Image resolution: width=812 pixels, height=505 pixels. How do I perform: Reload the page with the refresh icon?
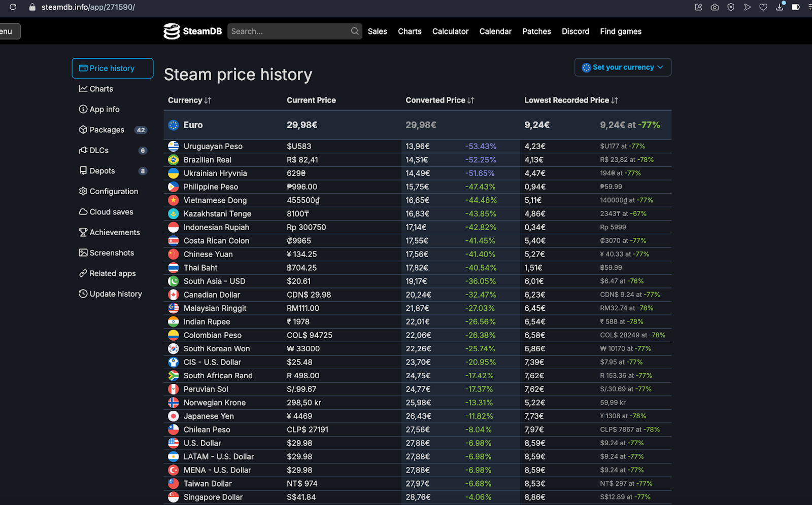13,7
